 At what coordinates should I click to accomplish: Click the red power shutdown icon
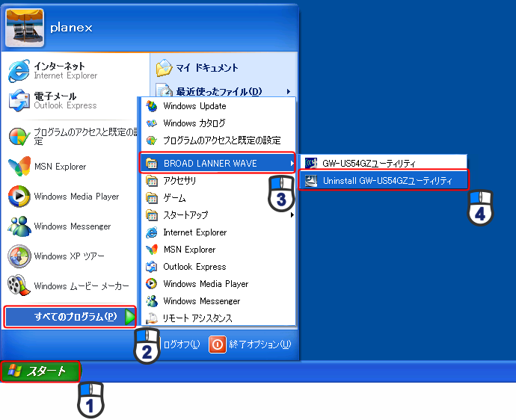(x=217, y=345)
